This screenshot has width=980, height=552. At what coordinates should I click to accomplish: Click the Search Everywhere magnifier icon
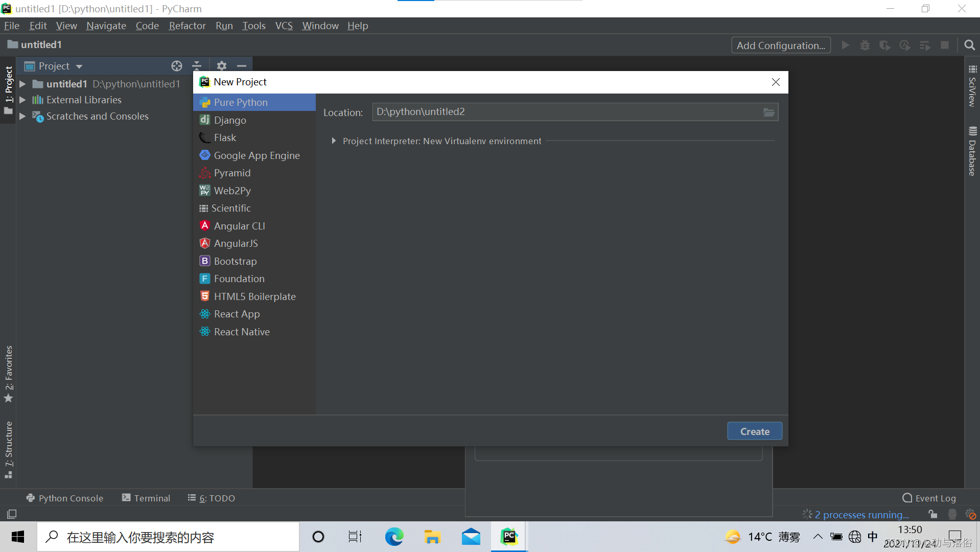tap(969, 45)
